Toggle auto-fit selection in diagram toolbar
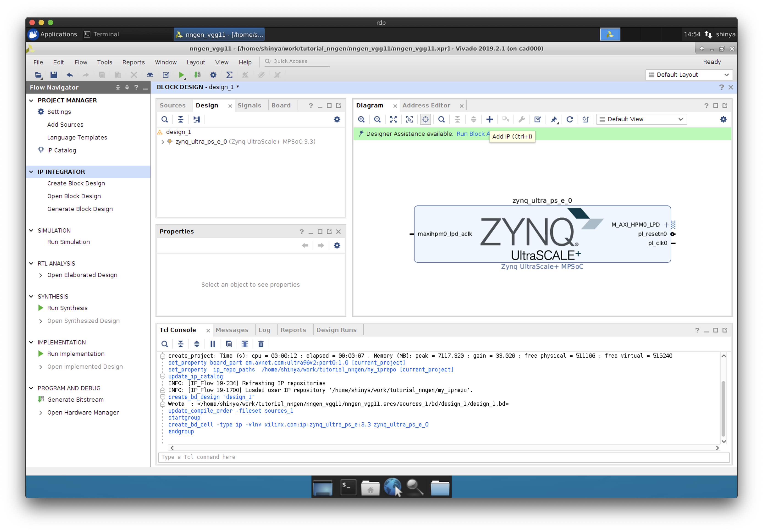 [x=425, y=119]
